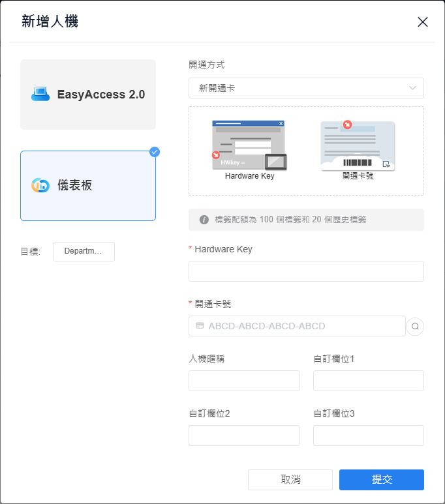Click the 開通卡號 card illustration
The image size is (445, 504).
pos(358,145)
